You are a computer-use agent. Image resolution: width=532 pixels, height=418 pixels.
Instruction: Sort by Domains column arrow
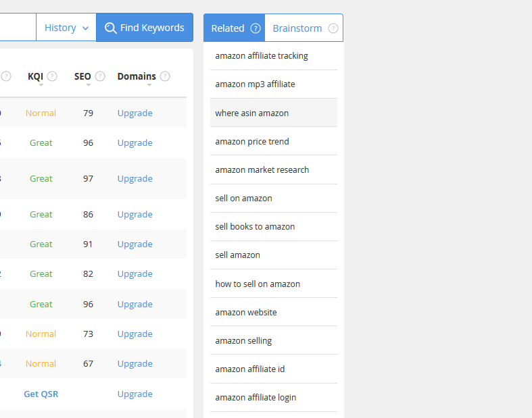[149, 85]
